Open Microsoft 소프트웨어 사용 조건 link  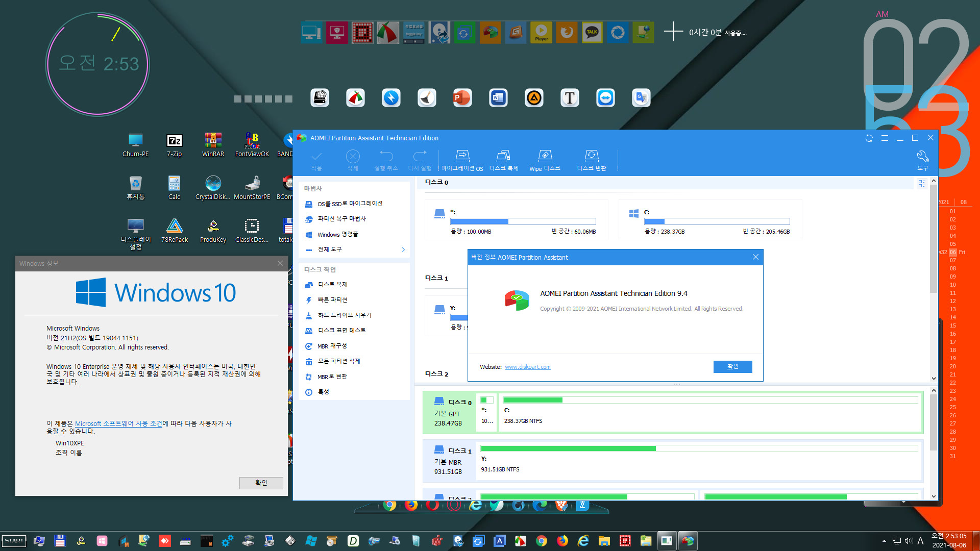[118, 424]
